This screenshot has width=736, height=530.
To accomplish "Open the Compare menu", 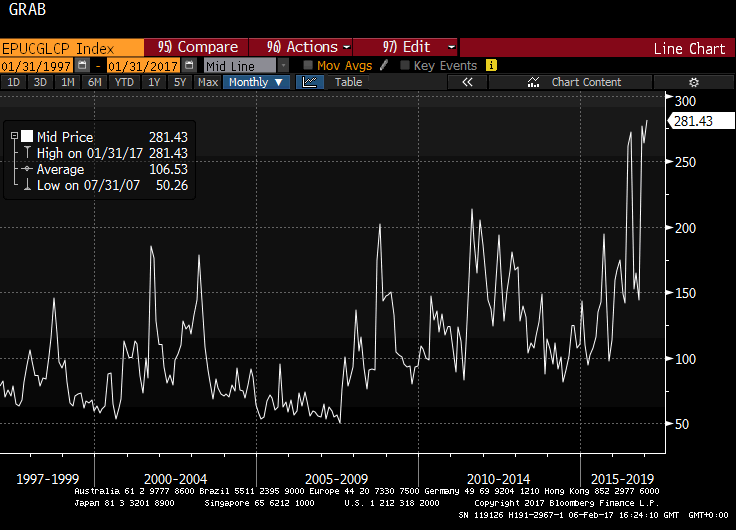I will click(196, 47).
